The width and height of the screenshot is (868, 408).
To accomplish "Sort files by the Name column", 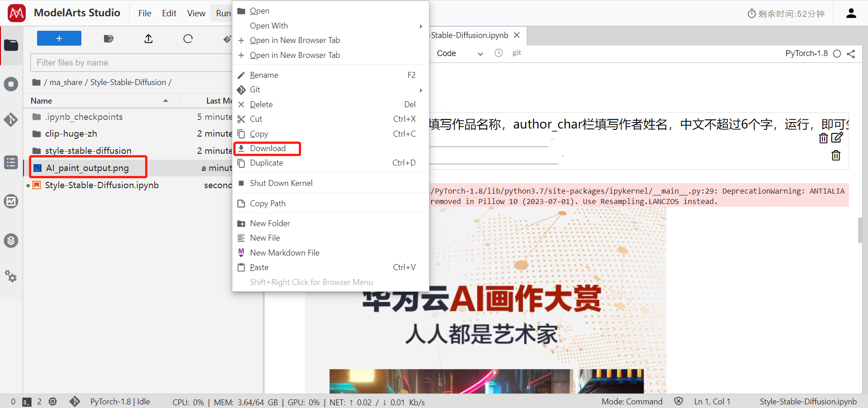I will click(102, 100).
